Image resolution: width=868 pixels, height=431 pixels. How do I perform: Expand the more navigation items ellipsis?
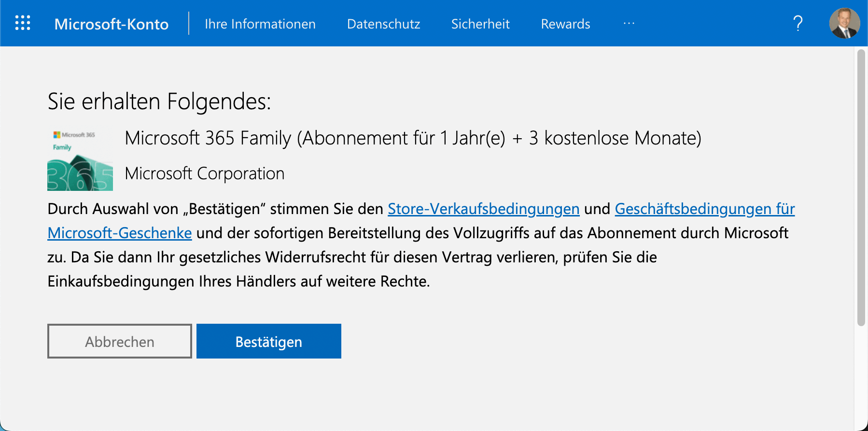point(629,23)
